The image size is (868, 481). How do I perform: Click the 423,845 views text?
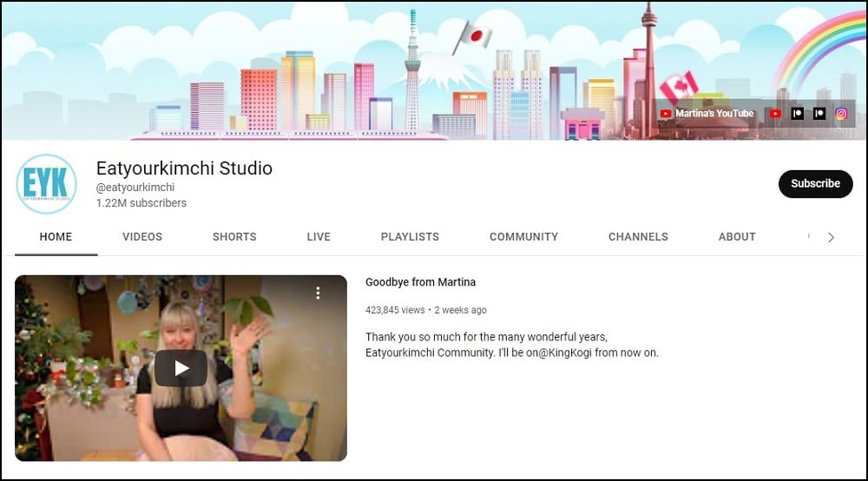395,310
